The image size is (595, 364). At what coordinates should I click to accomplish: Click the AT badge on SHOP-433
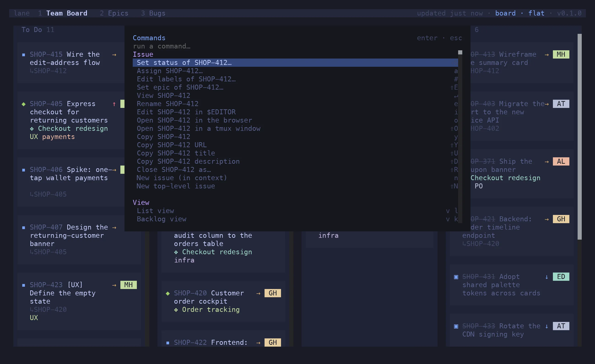pyautogui.click(x=561, y=326)
